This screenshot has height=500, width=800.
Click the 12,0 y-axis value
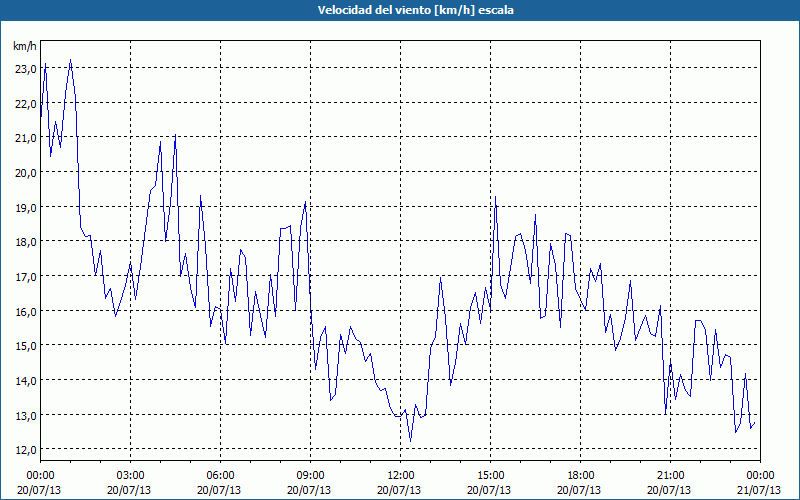click(x=26, y=450)
